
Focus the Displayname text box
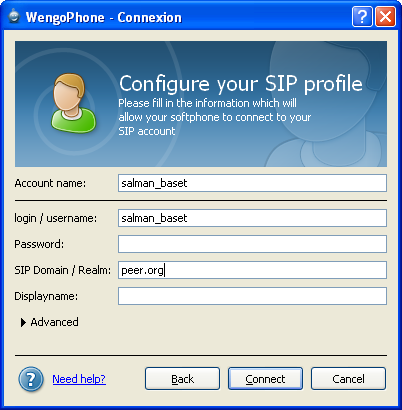pos(252,296)
